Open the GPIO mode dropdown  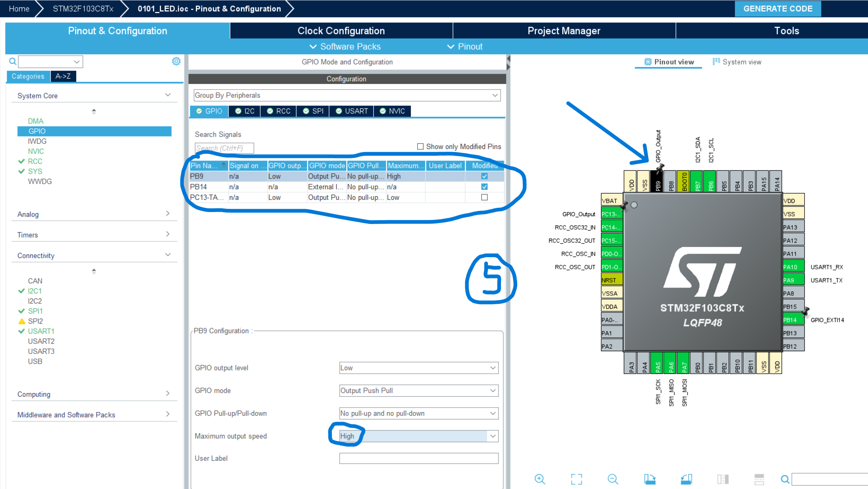(419, 391)
